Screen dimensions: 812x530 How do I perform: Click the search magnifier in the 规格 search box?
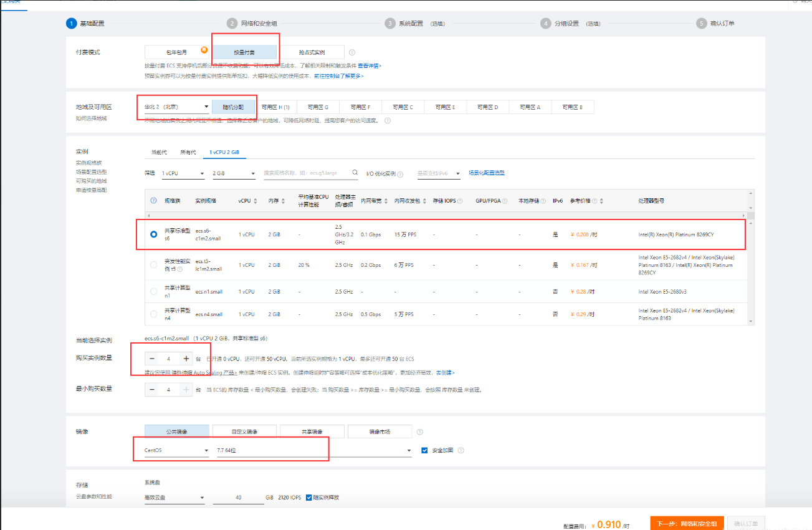click(355, 173)
